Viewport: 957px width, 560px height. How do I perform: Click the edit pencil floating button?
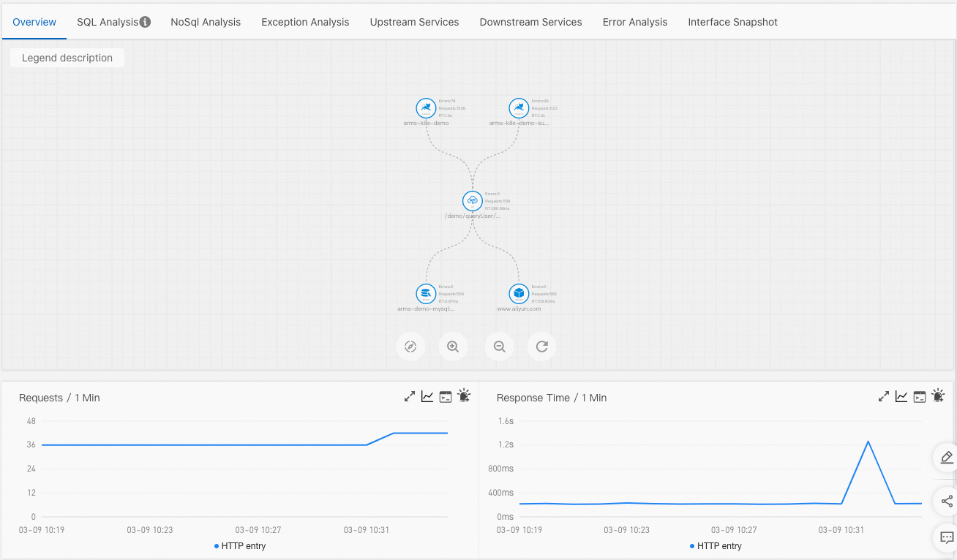click(x=946, y=458)
